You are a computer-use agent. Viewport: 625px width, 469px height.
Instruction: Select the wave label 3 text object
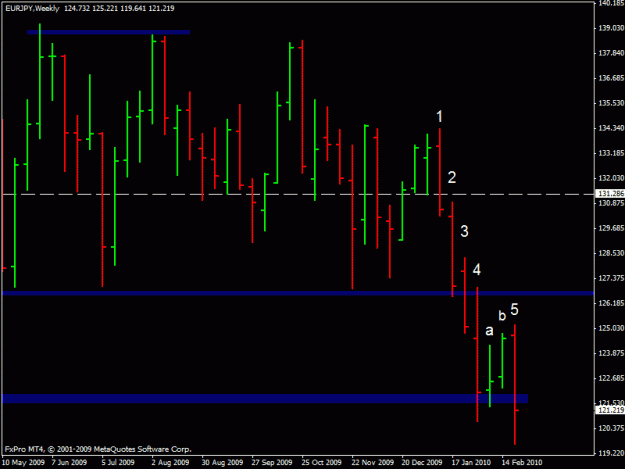point(464,231)
